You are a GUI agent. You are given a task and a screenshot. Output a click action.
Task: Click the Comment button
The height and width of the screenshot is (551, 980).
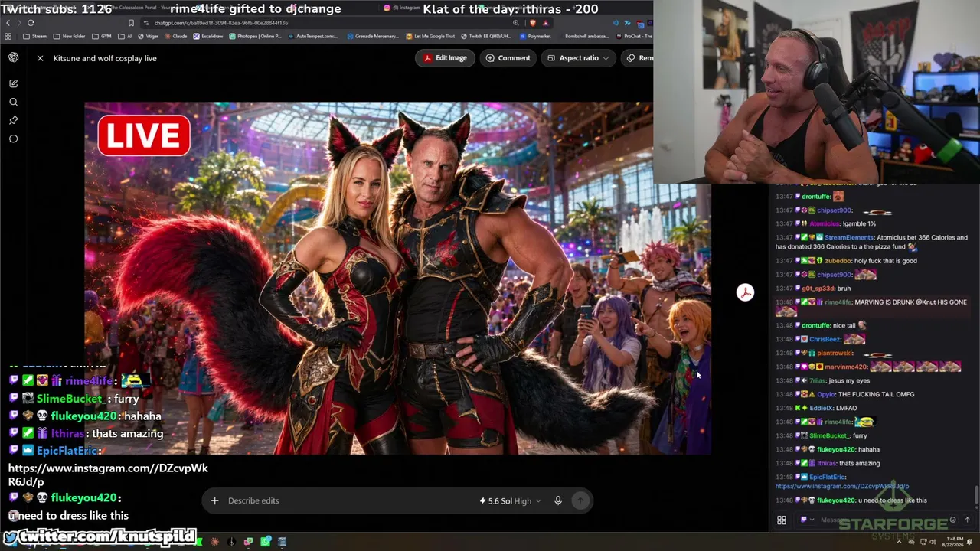point(508,58)
